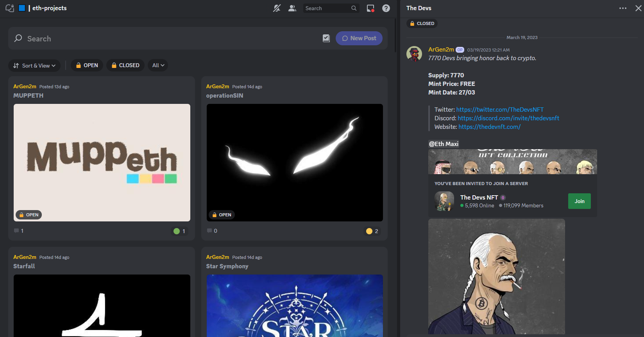Image resolution: width=644 pixels, height=337 pixels.
Task: Open the thedevnft.com website link
Action: click(489, 127)
